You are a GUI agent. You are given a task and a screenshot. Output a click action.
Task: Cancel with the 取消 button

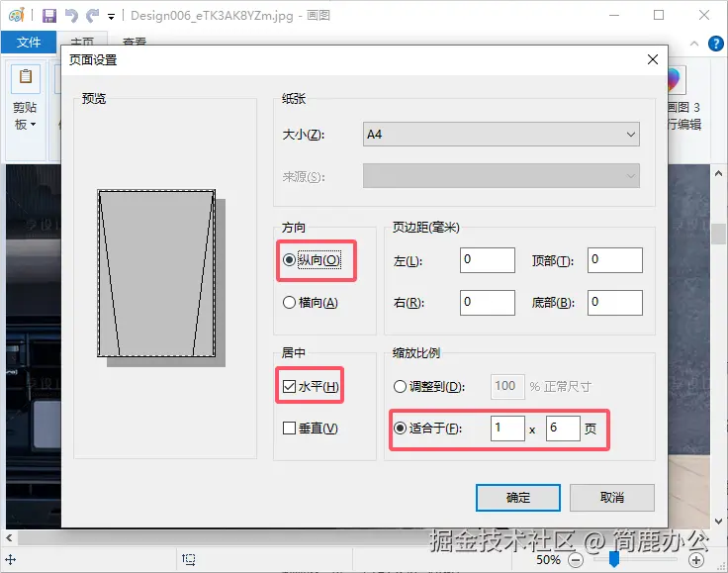[612, 498]
